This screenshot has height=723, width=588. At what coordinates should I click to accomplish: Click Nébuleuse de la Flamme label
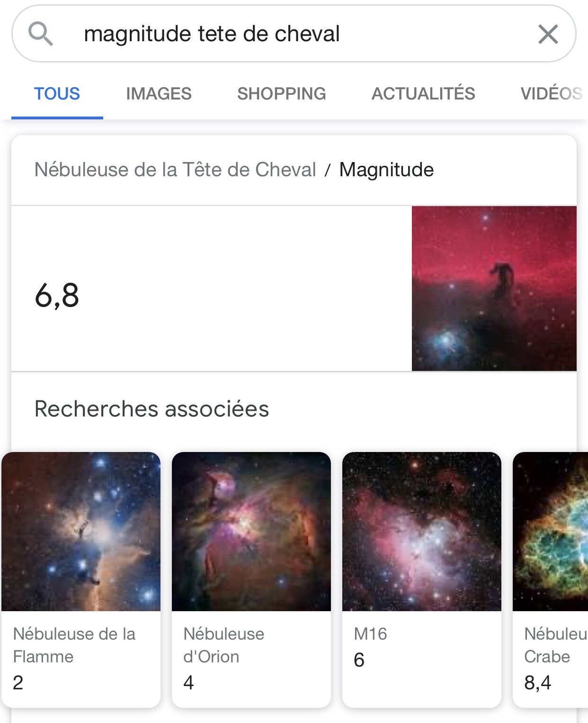tap(74, 645)
